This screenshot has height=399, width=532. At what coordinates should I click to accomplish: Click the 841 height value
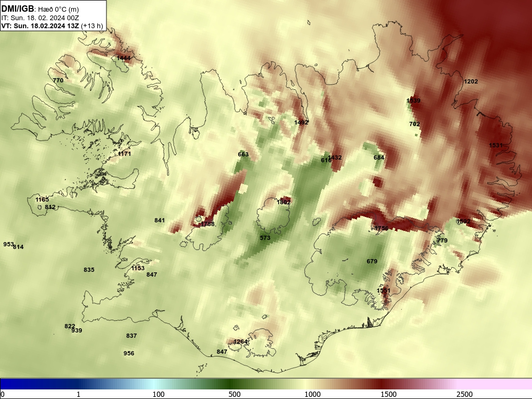pos(160,220)
